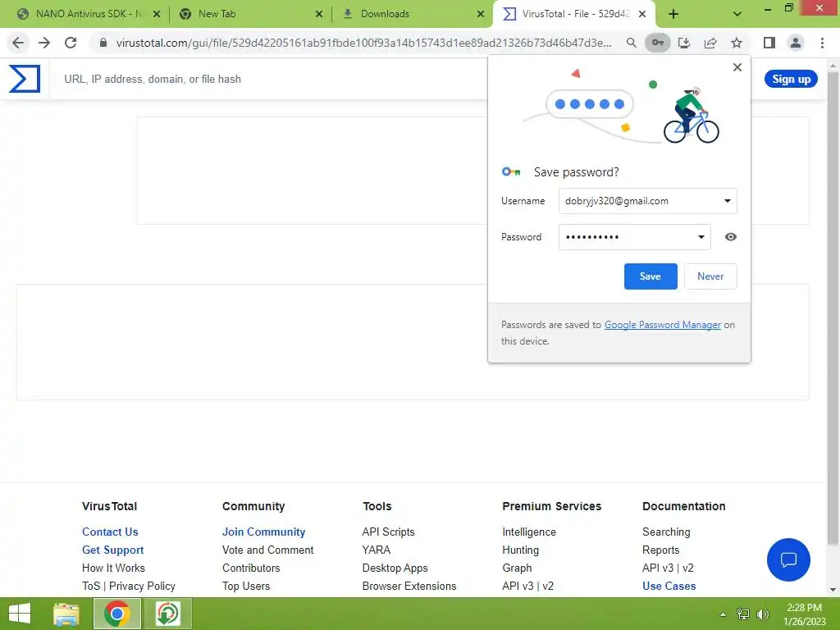This screenshot has height=630, width=840.
Task: Close the NANO Antivirus SDK tab
Action: (157, 14)
